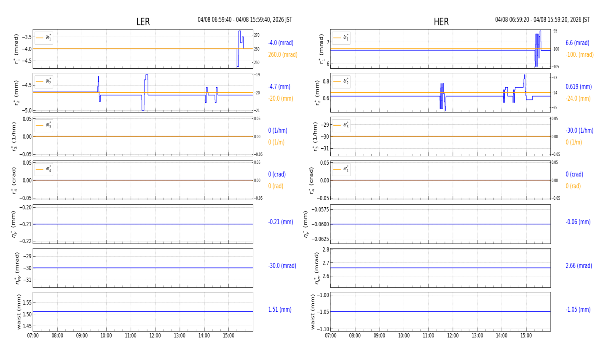This screenshot has width=595, height=364.
Task: Click the LER panel title
Action: point(143,22)
